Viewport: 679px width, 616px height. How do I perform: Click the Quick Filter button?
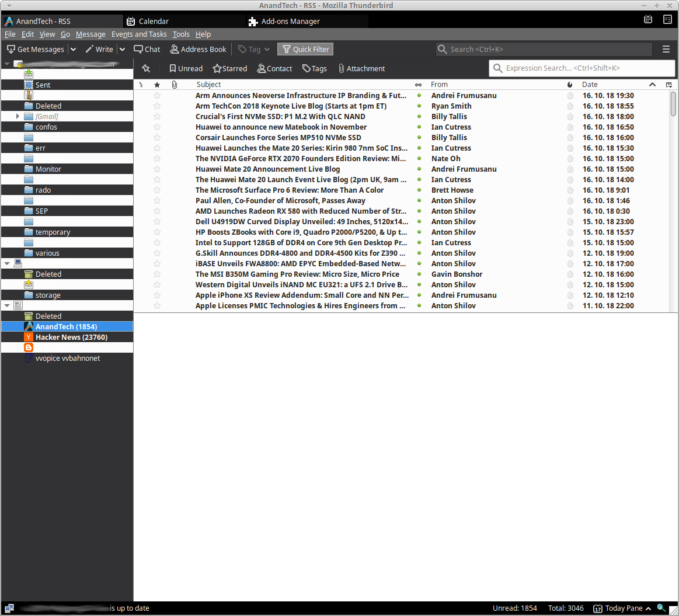coord(305,50)
